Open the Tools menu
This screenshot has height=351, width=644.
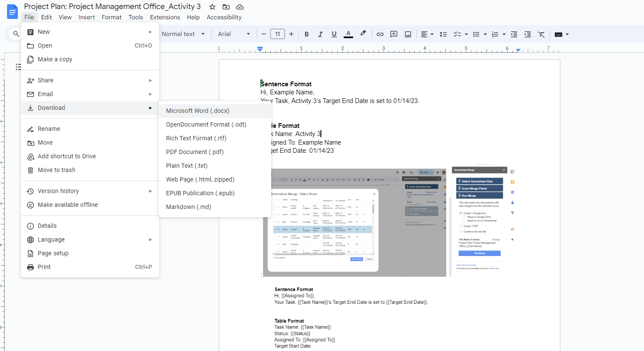136,17
